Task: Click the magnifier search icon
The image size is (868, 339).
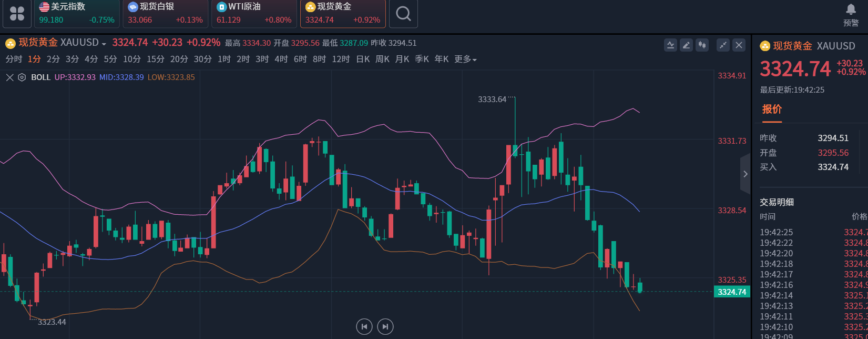Action: tap(403, 14)
